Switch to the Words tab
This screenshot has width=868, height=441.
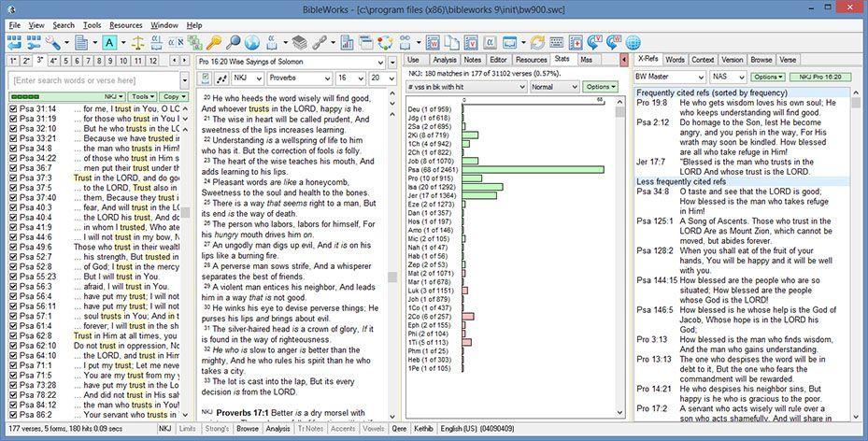pos(675,60)
